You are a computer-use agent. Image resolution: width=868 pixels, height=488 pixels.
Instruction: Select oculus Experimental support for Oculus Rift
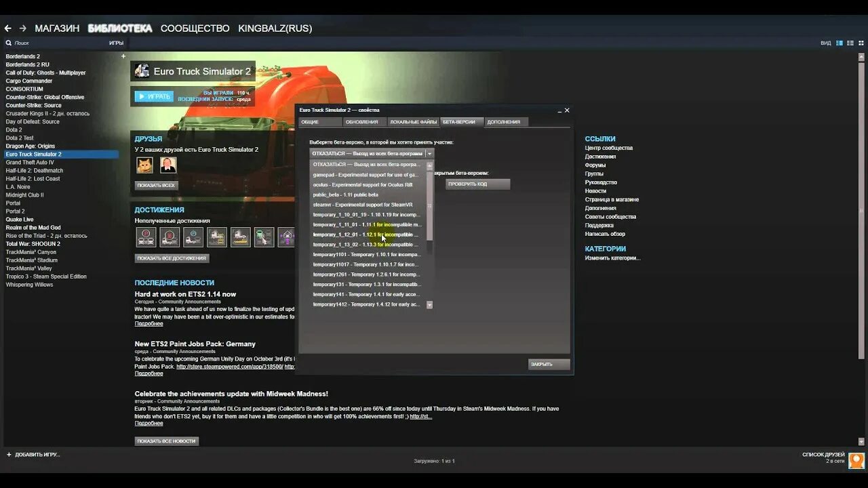pos(368,184)
